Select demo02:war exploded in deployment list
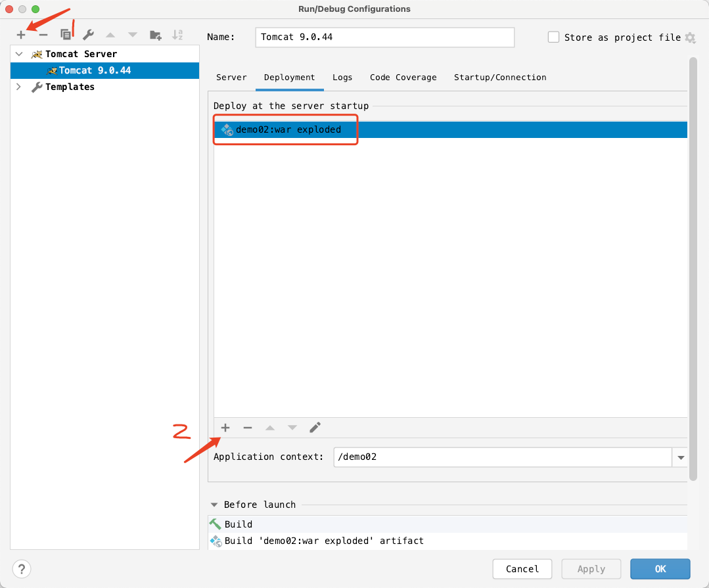This screenshot has height=588, width=709. point(450,129)
